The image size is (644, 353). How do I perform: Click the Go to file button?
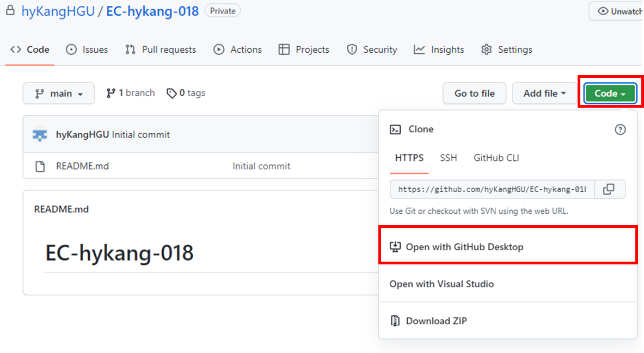(474, 94)
